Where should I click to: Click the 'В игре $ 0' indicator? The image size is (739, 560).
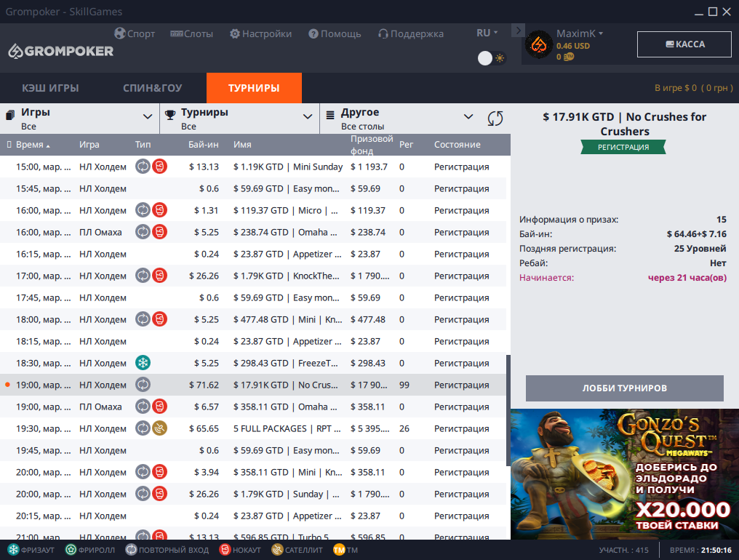(694, 88)
